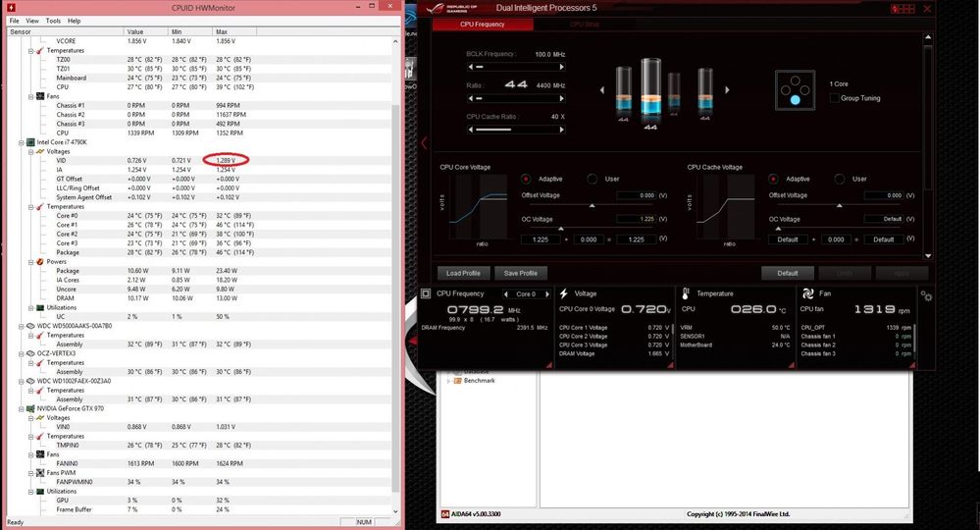Click the WDC WD5000AAKS hard drive icon
The image size is (980, 530).
(x=30, y=326)
